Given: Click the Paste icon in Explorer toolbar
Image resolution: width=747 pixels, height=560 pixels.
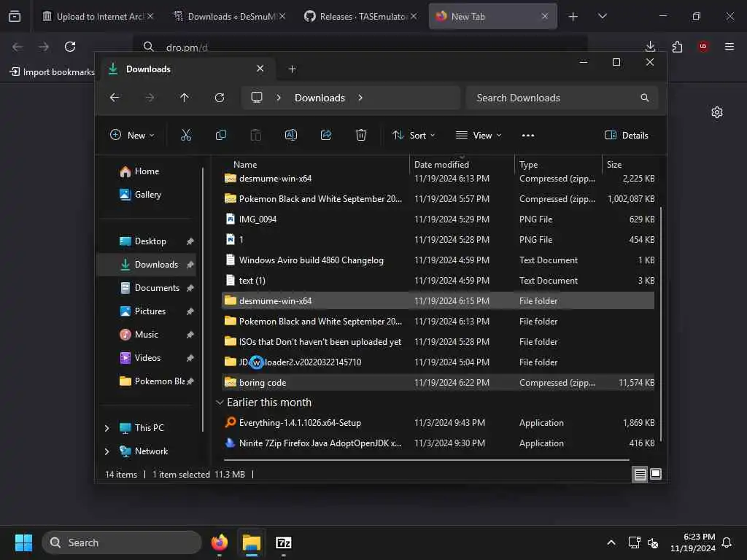Looking at the screenshot, I should pos(256,135).
